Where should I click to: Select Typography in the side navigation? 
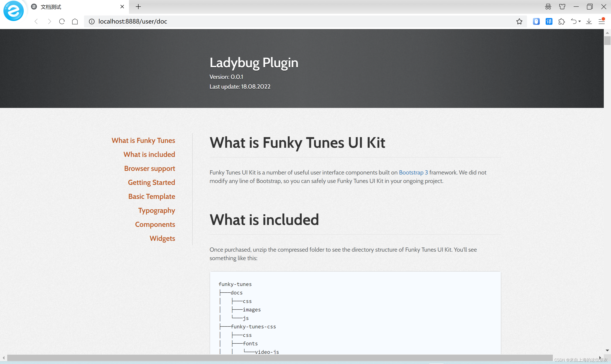tap(157, 211)
